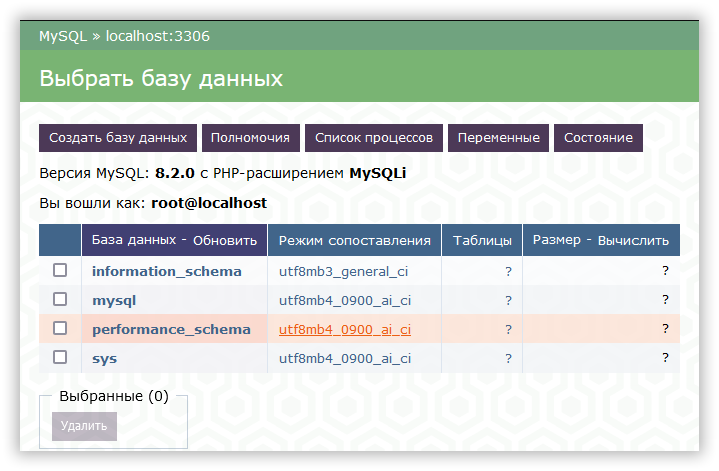Click tables count ? in sys row
This screenshot has width=719, height=471.
508,358
